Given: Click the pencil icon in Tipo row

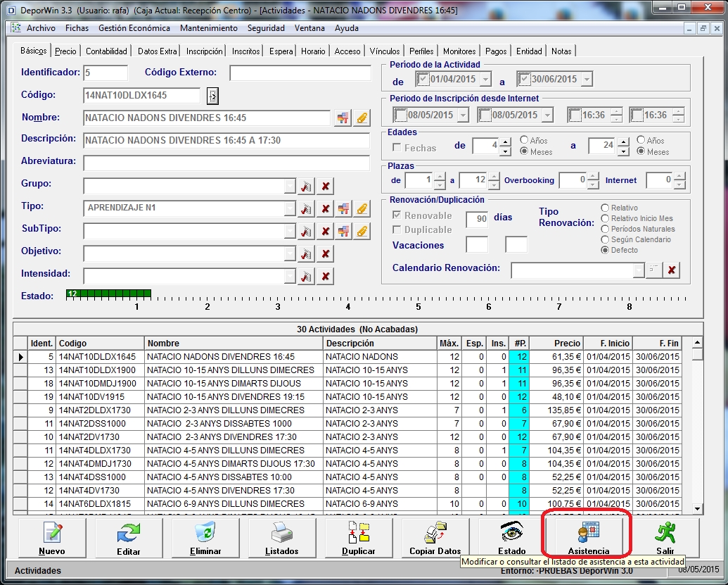Looking at the screenshot, I should (362, 208).
